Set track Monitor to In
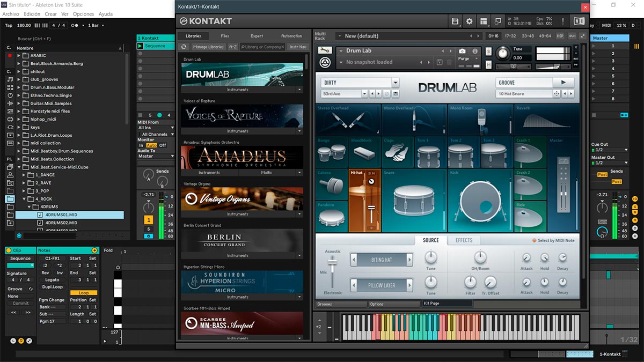 (141, 145)
